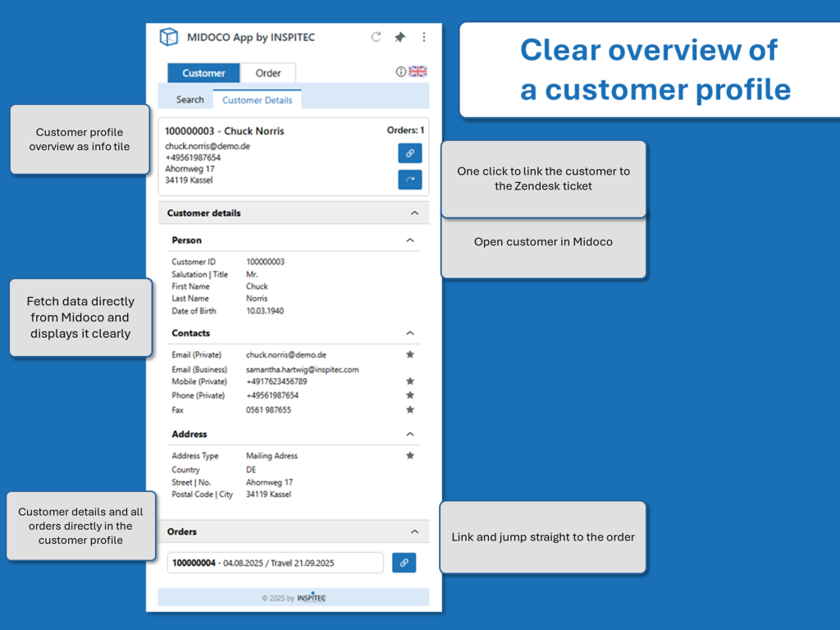Click INSPITEC logo link in footer
The image size is (840, 630).
[x=311, y=598]
